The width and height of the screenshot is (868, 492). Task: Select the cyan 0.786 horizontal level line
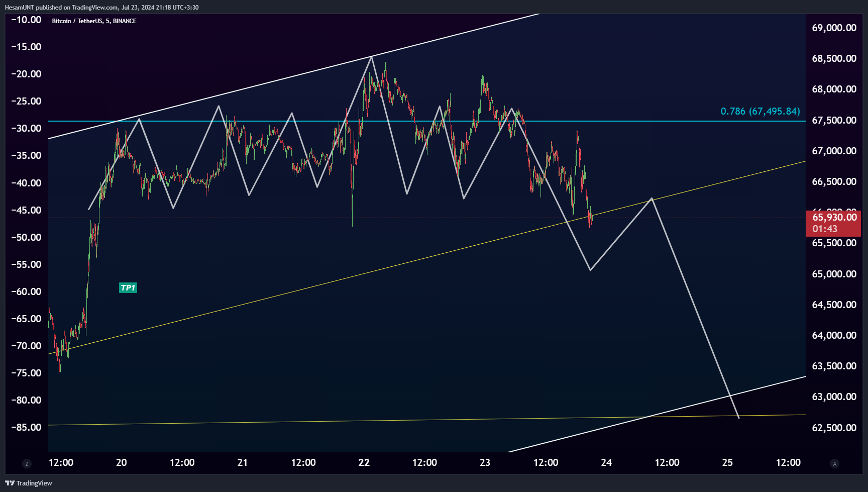427,121
